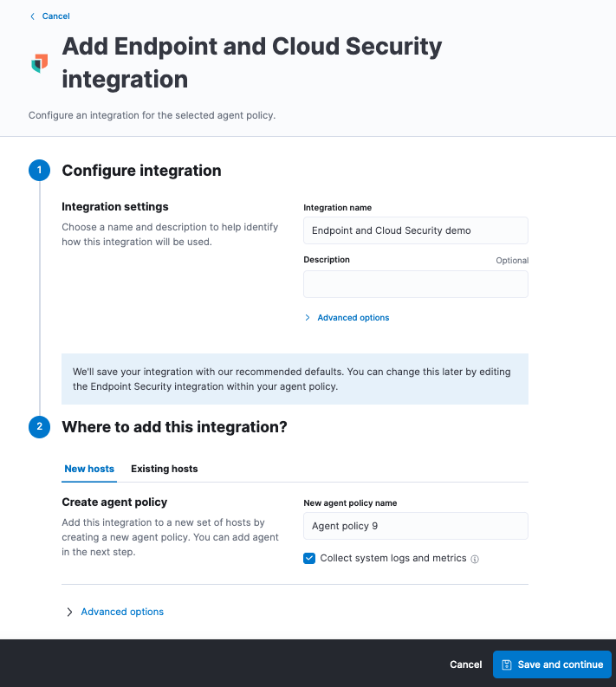Click the recommended defaults info callout
616x687 pixels.
click(x=295, y=379)
